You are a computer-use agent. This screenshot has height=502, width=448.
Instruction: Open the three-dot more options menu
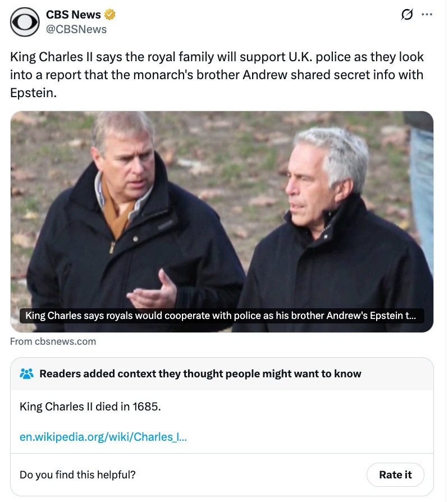coord(427,15)
